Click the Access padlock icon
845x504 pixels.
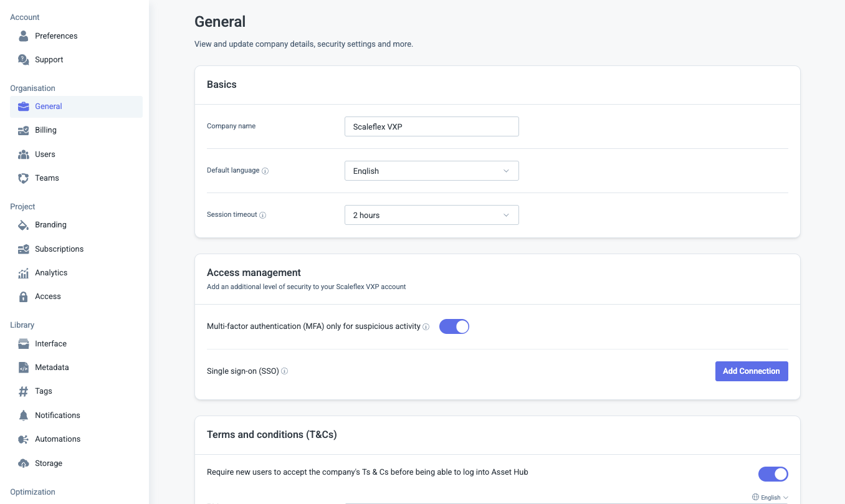click(23, 297)
